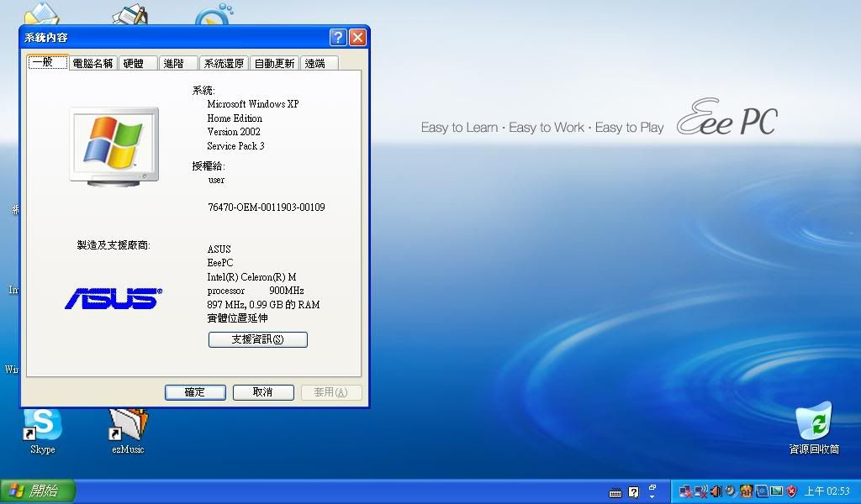Expand the language bar options arrow

pyautogui.click(x=652, y=491)
